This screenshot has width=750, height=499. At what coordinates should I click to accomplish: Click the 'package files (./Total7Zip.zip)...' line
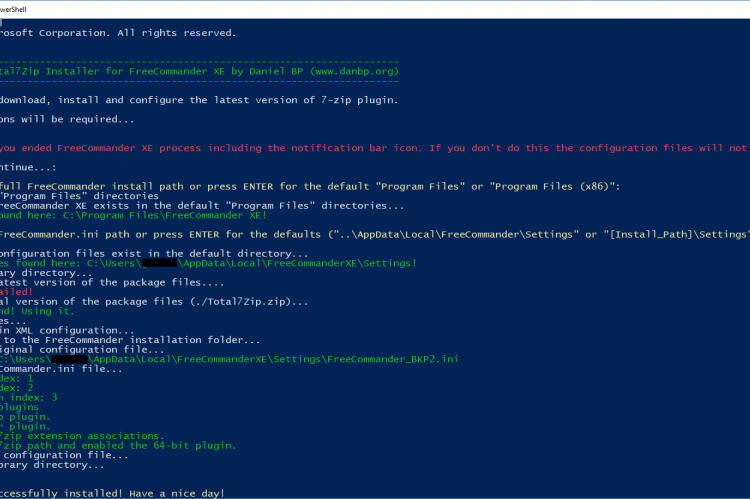154,301
